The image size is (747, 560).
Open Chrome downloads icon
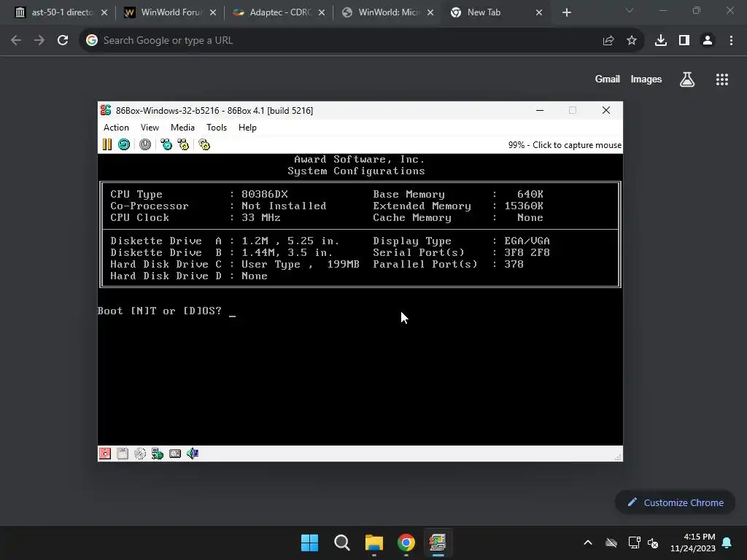point(661,41)
